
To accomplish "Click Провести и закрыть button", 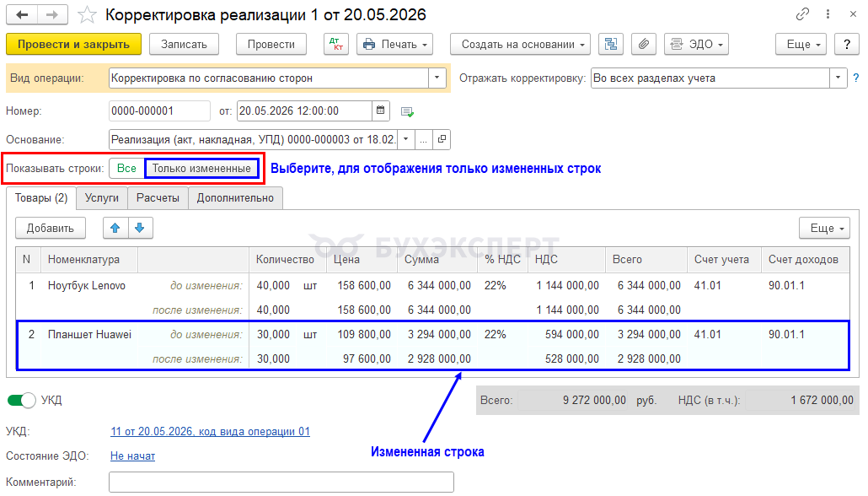I will click(73, 45).
